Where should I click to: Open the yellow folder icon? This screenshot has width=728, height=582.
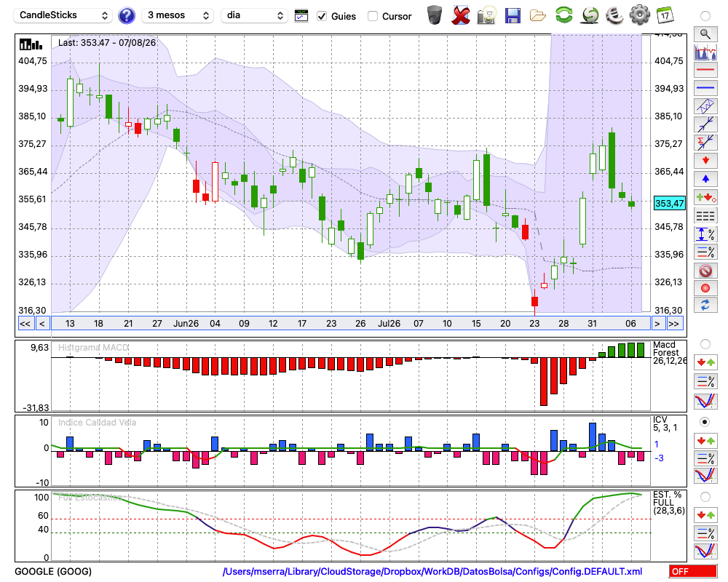[538, 16]
